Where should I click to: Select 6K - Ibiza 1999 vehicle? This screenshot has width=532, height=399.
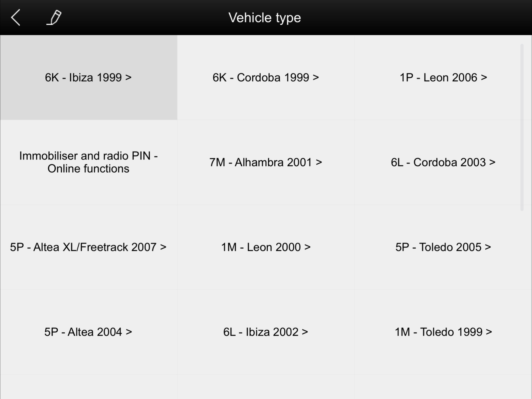[x=88, y=78]
